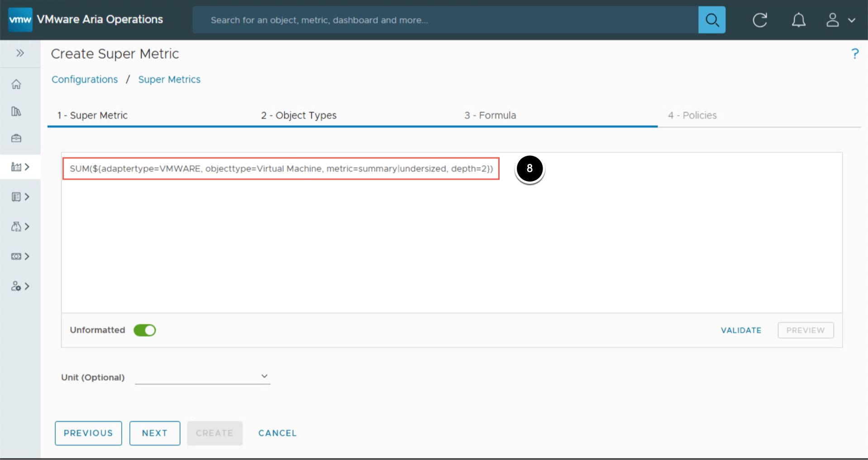Open the Unit (Optional) dropdown
Screen dimensions: 868x460
tap(202, 377)
